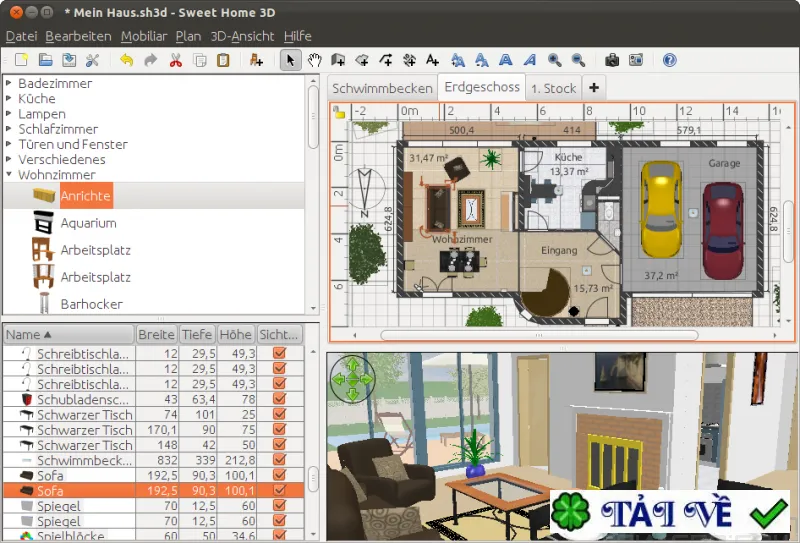Switch to the 1. Stock tab
Image resolution: width=800 pixels, height=543 pixels.
[x=554, y=88]
